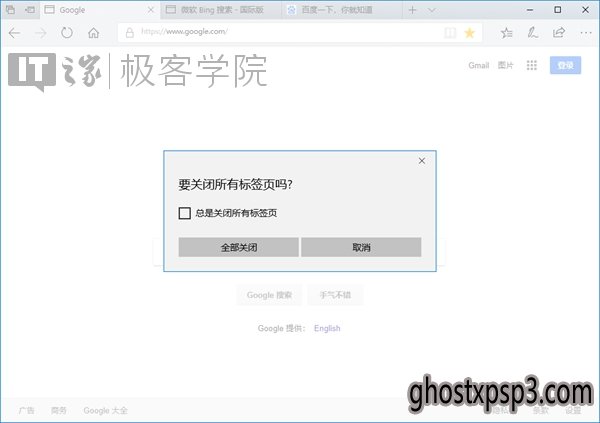This screenshot has width=600, height=423.
Task: Switch to the Baidu tab
Action: (x=342, y=10)
